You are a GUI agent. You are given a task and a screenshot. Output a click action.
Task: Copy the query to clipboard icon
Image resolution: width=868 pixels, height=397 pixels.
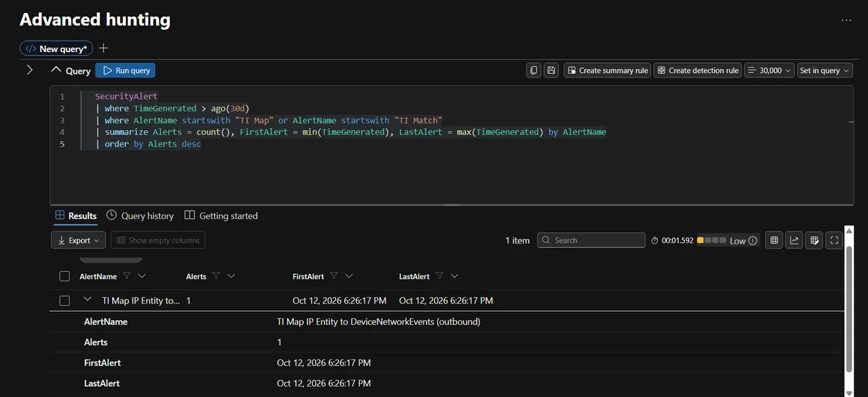point(534,70)
